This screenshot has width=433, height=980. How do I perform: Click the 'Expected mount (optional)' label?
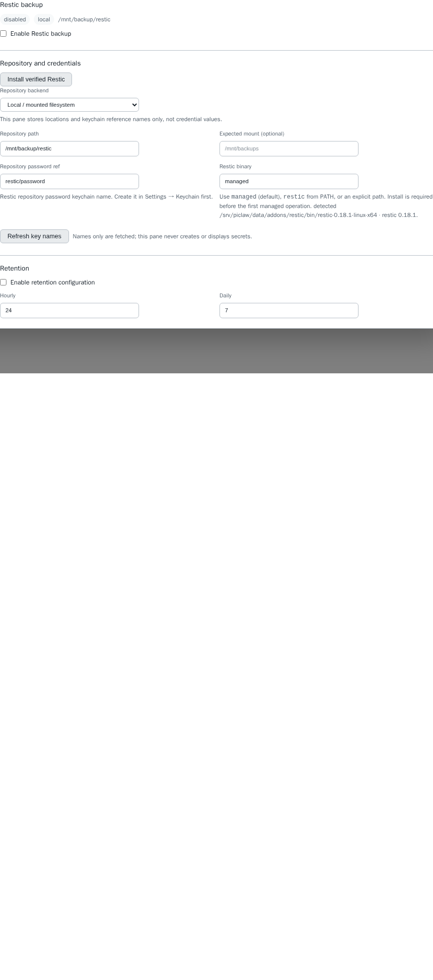point(252,134)
